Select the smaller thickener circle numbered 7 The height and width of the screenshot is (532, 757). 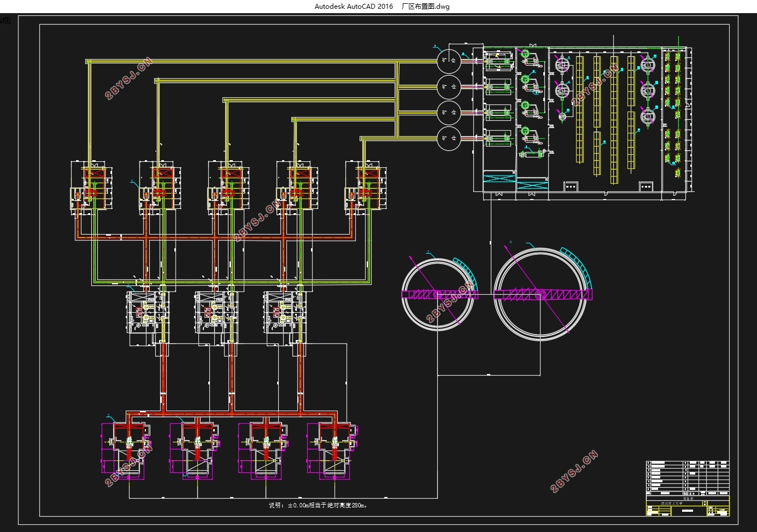tap(438, 294)
